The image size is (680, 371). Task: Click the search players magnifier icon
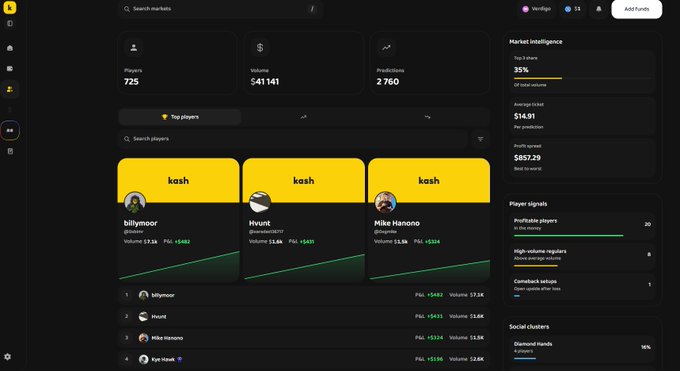click(x=127, y=139)
